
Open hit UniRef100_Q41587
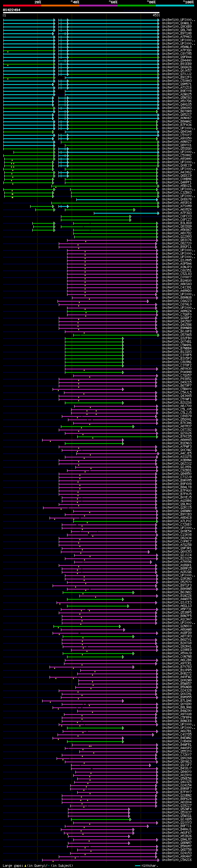coord(177,321)
